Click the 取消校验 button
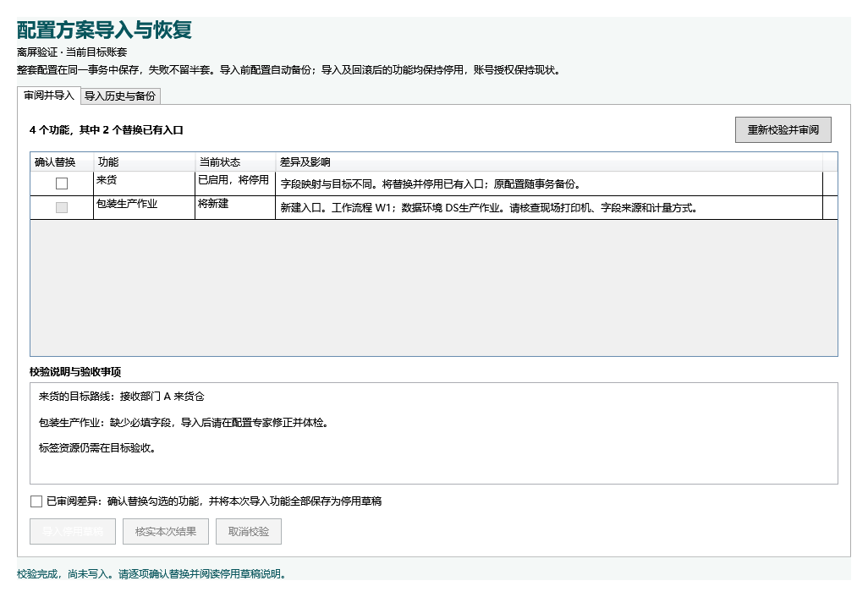The width and height of the screenshot is (868, 597). 249,532
